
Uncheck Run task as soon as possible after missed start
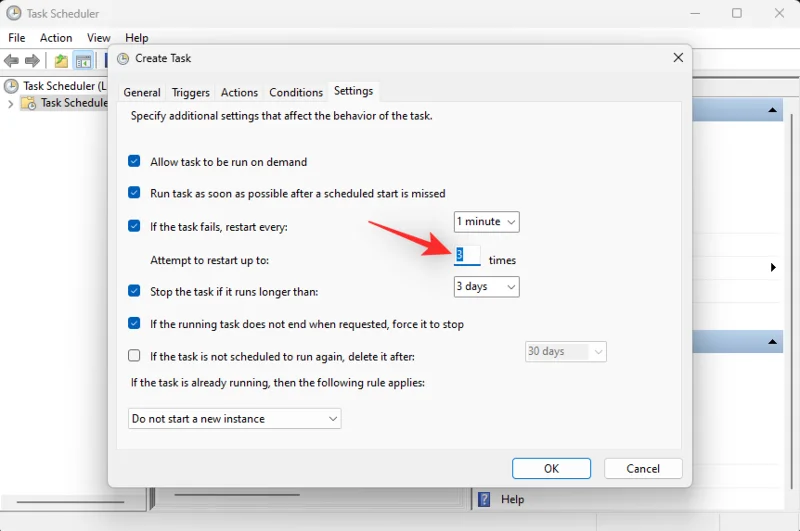pyautogui.click(x=134, y=193)
